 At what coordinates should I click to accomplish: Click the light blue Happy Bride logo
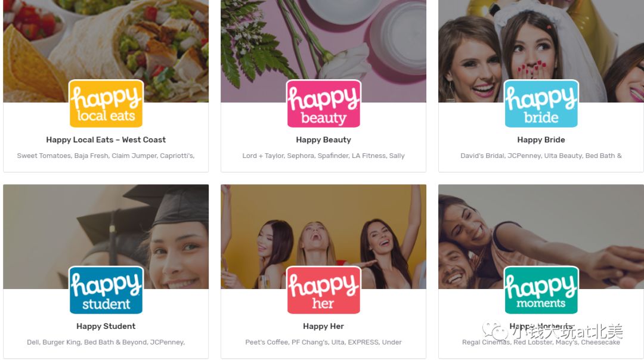pos(541,104)
